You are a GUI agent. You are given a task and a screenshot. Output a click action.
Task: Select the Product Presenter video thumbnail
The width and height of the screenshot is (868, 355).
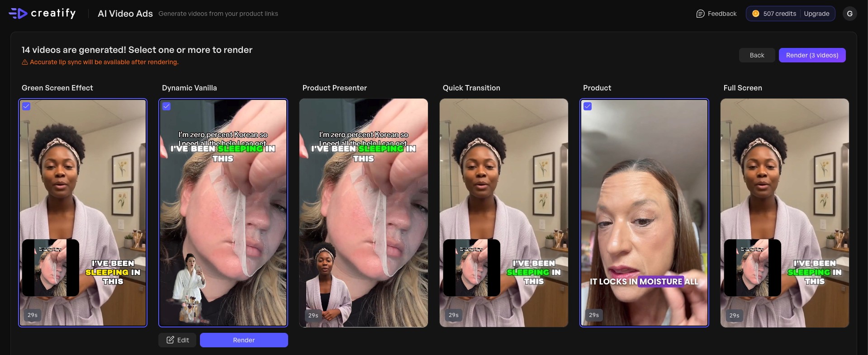pyautogui.click(x=364, y=213)
